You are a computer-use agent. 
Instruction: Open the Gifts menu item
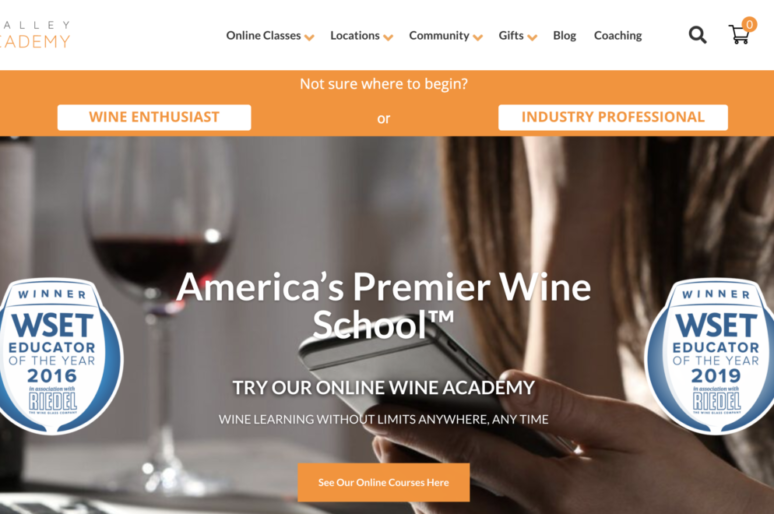click(x=511, y=36)
